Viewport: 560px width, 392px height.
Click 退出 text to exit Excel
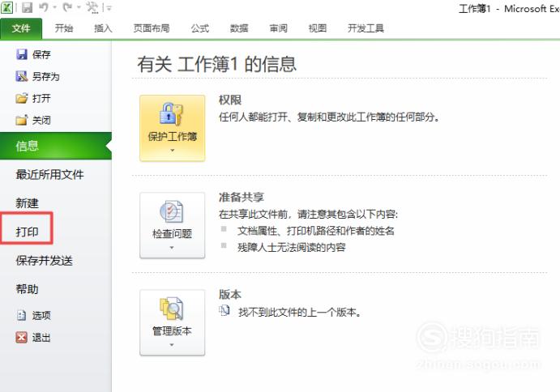tap(41, 338)
